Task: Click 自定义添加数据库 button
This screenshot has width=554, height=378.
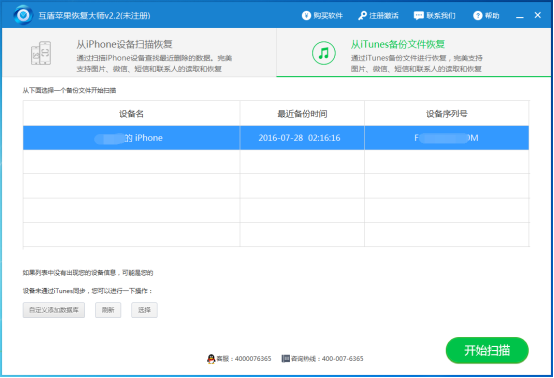Action: click(54, 310)
